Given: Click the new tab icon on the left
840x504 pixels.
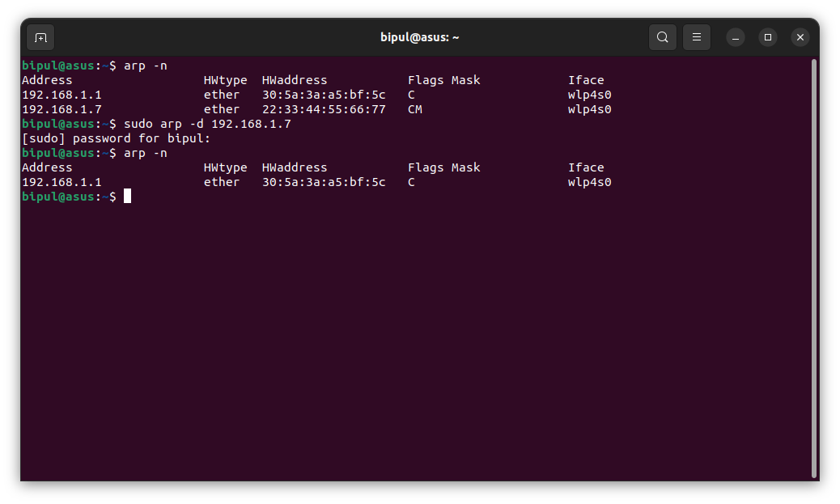Looking at the screenshot, I should [40, 37].
